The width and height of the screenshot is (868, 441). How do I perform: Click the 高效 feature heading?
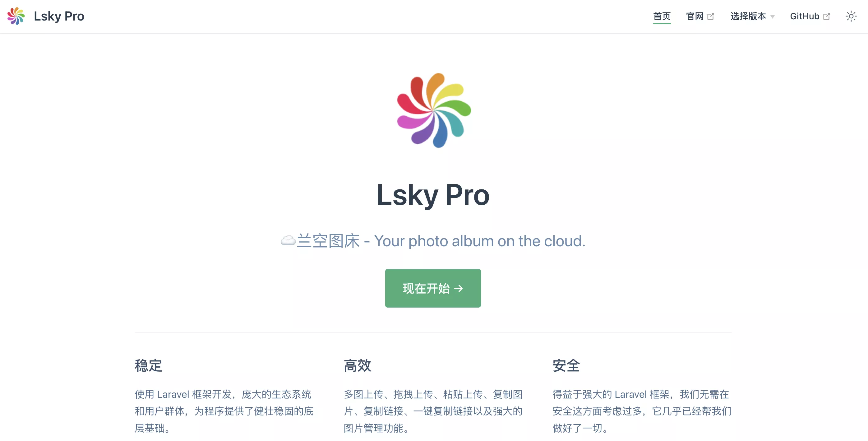[357, 365]
